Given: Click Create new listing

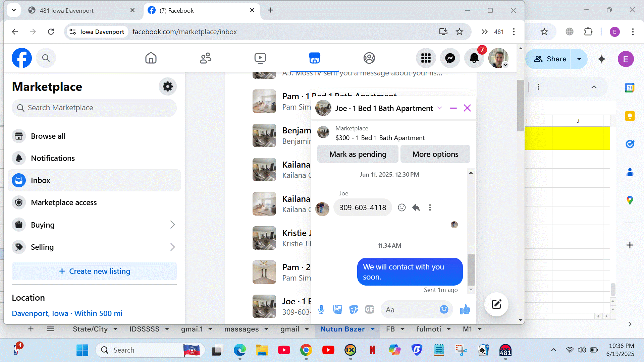Looking at the screenshot, I should point(94,271).
